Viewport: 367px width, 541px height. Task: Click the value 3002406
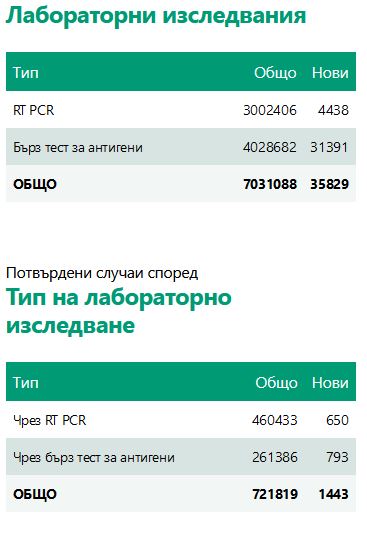click(x=270, y=110)
